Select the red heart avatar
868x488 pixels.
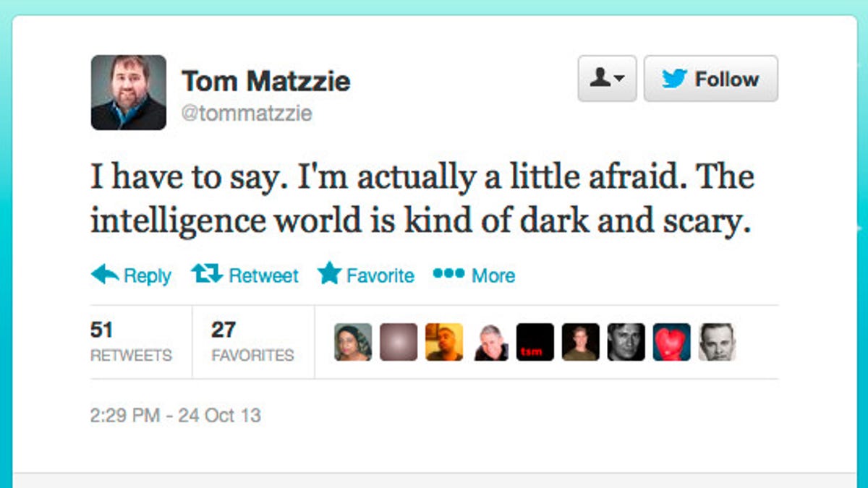coord(672,342)
